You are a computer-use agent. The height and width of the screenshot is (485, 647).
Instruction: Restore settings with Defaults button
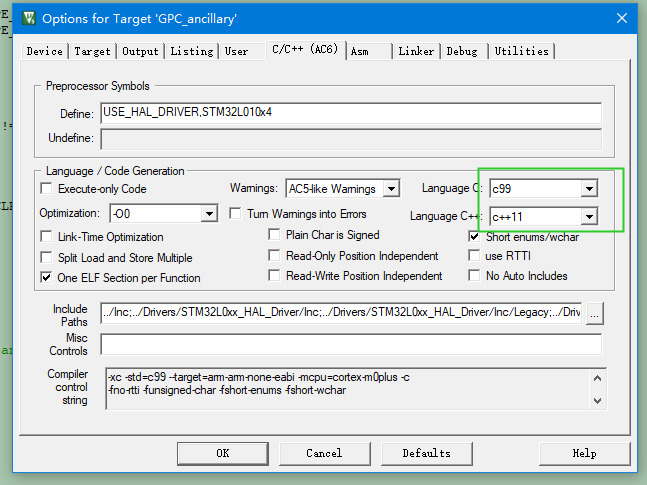click(427, 453)
